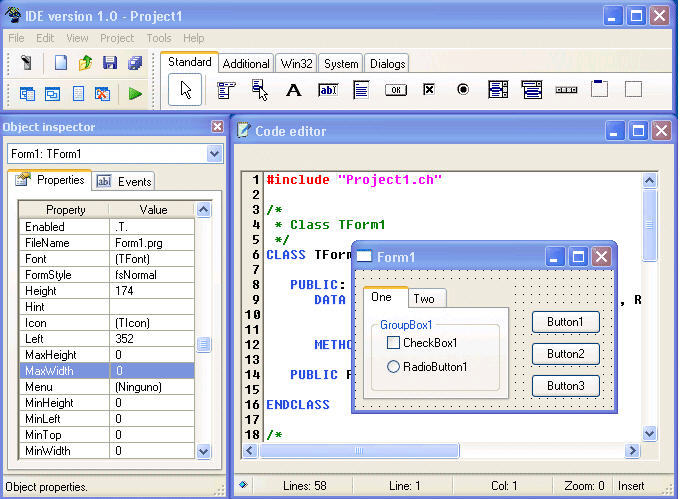Select the ListBox component icon
680x499 pixels.
[497, 90]
